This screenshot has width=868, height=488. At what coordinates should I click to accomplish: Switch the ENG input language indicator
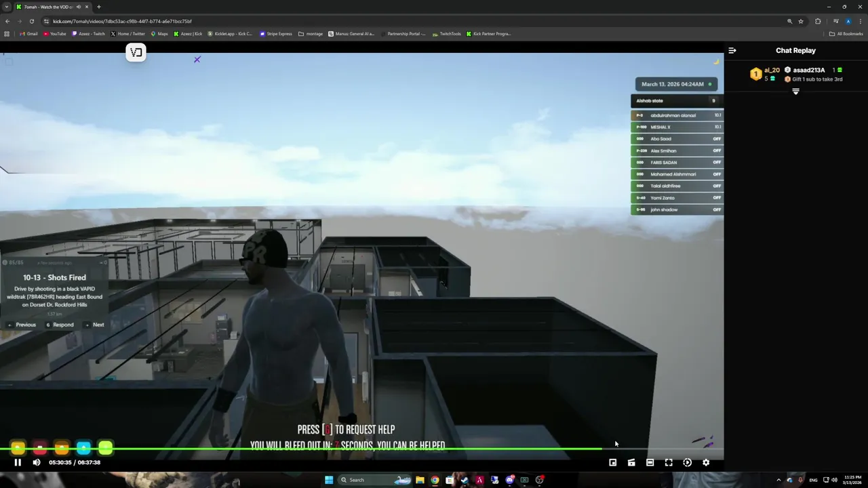click(x=813, y=480)
